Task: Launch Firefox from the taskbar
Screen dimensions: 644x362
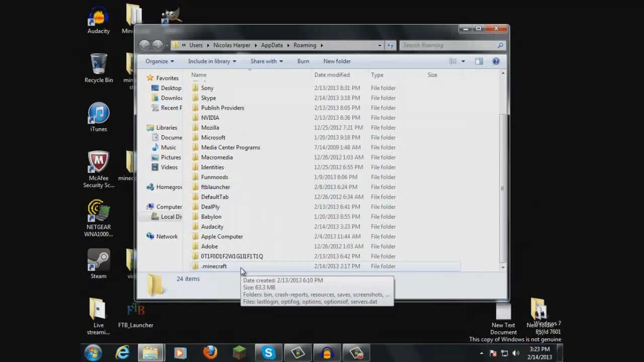Action: (210, 353)
